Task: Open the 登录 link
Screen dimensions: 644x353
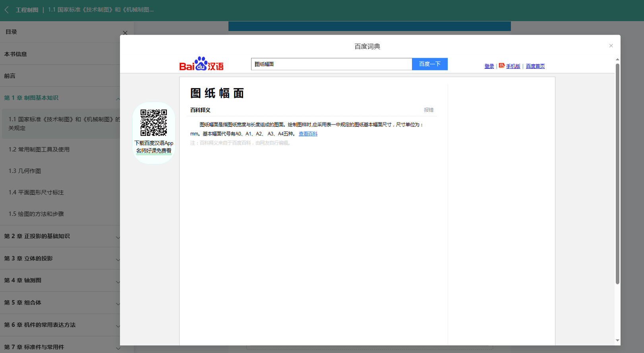Action: (x=489, y=66)
